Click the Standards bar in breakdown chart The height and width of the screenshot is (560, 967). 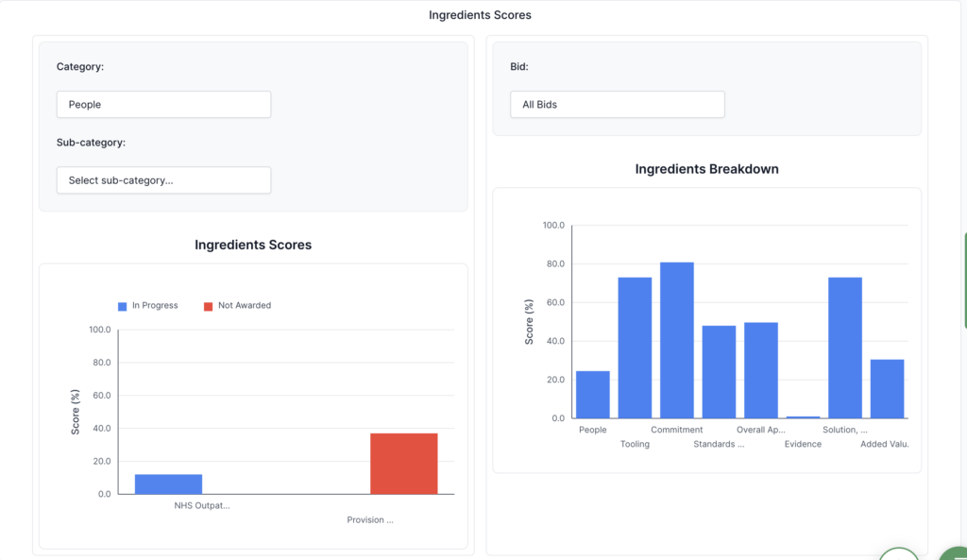point(719,372)
